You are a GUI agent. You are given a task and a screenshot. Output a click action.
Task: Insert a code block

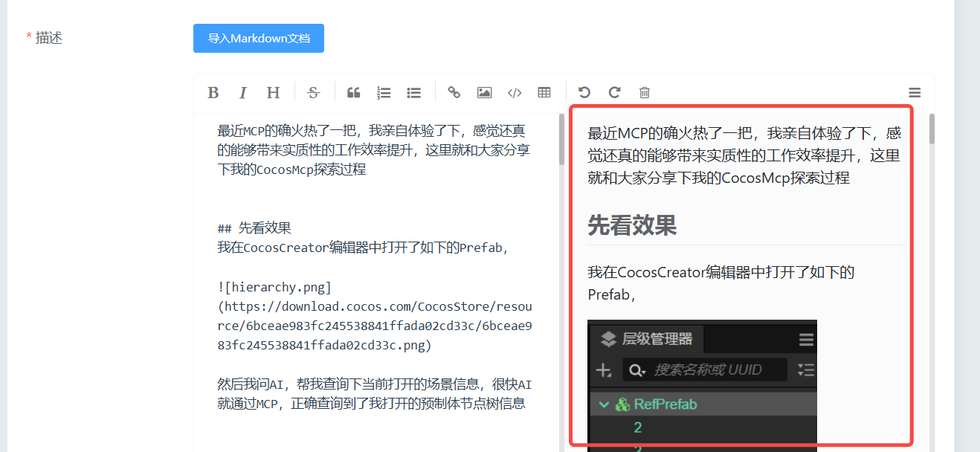(x=515, y=93)
